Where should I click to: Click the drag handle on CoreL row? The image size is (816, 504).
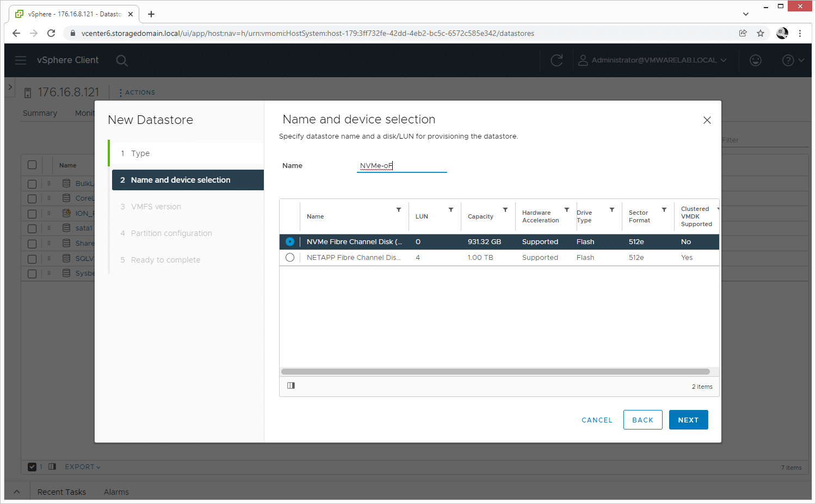click(49, 198)
